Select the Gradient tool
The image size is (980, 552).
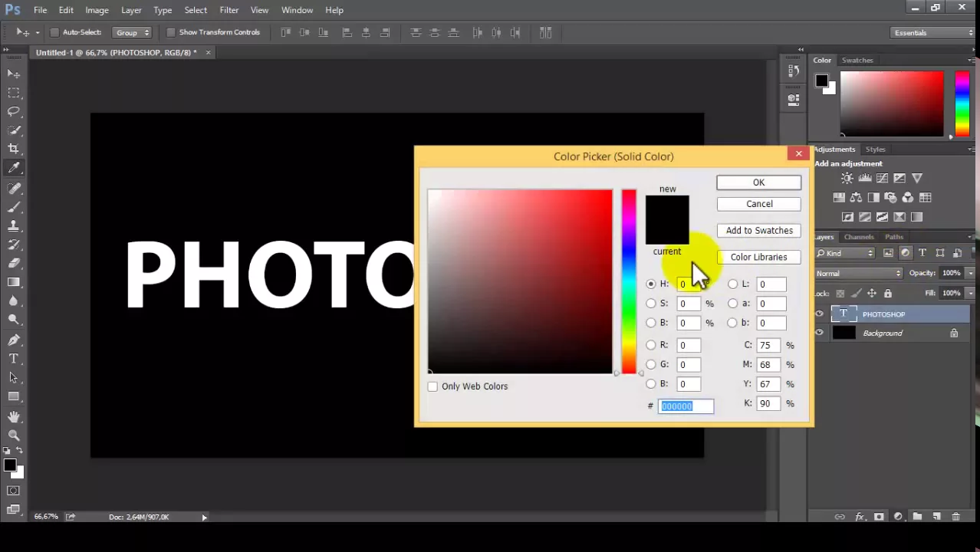[14, 282]
